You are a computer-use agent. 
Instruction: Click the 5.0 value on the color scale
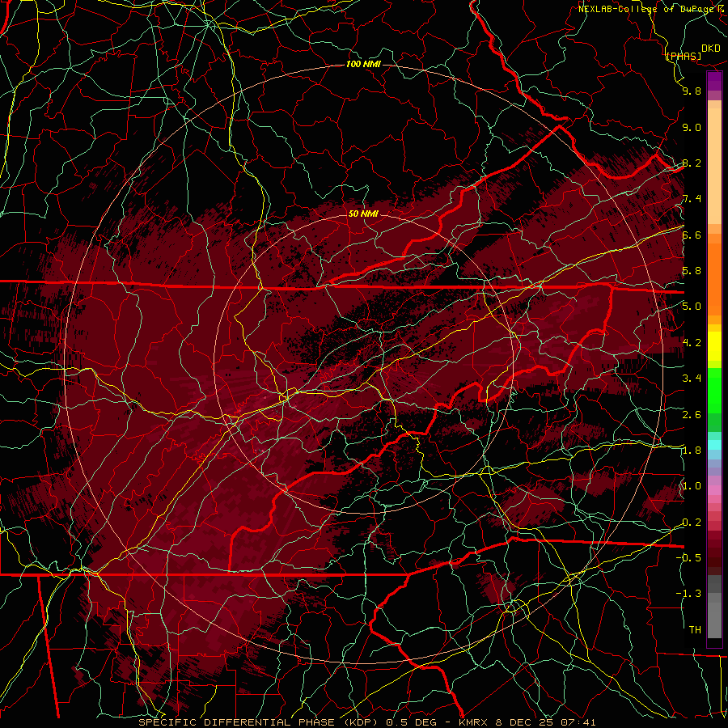pyautogui.click(x=692, y=307)
